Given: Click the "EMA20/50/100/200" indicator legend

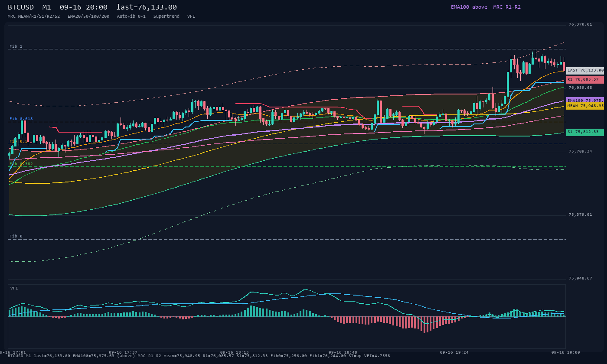Looking at the screenshot, I should coord(88,16).
